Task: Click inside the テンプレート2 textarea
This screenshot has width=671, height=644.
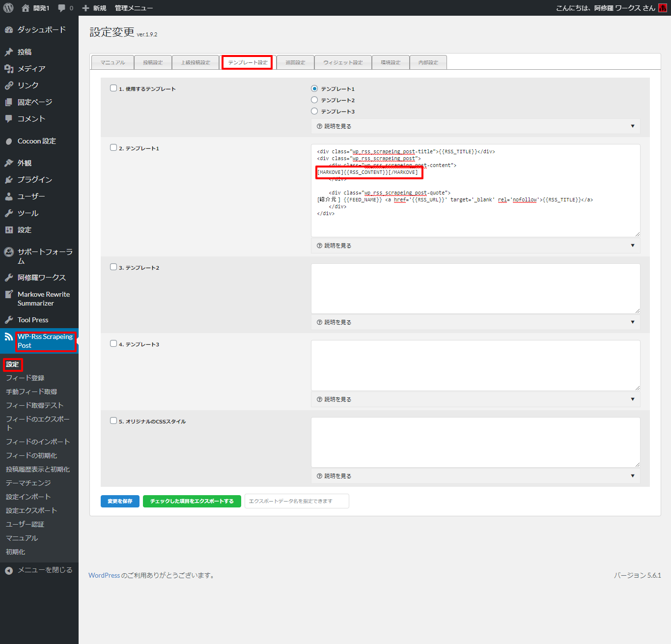Action: [x=475, y=288]
